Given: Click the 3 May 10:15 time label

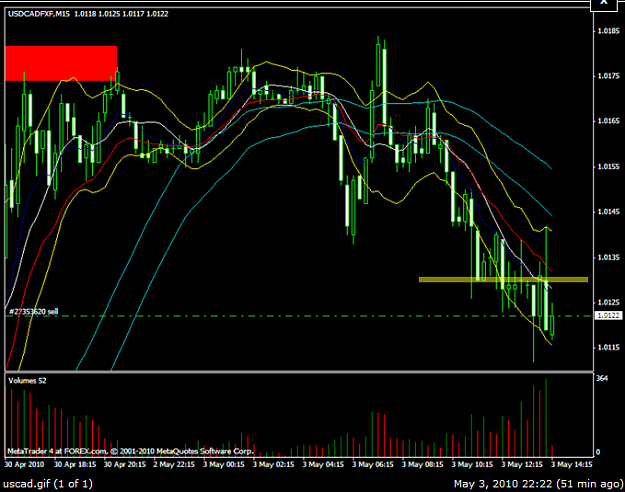Looking at the screenshot, I should point(472,464).
